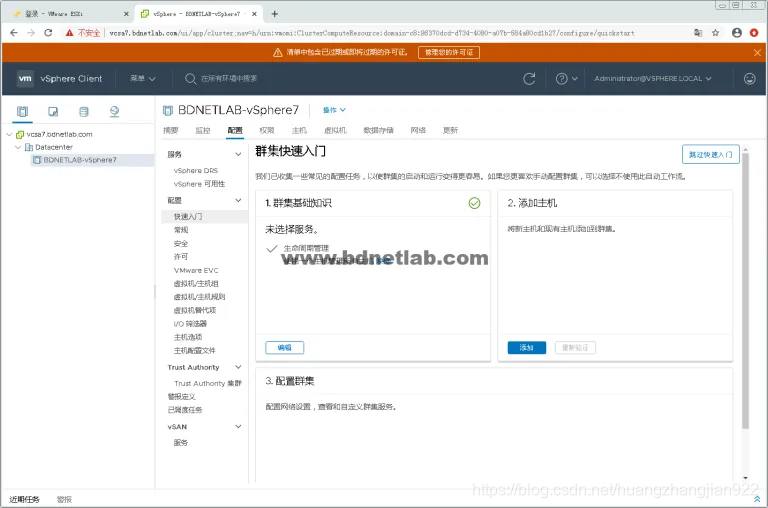Collapse the Trust Authority section

(238, 367)
